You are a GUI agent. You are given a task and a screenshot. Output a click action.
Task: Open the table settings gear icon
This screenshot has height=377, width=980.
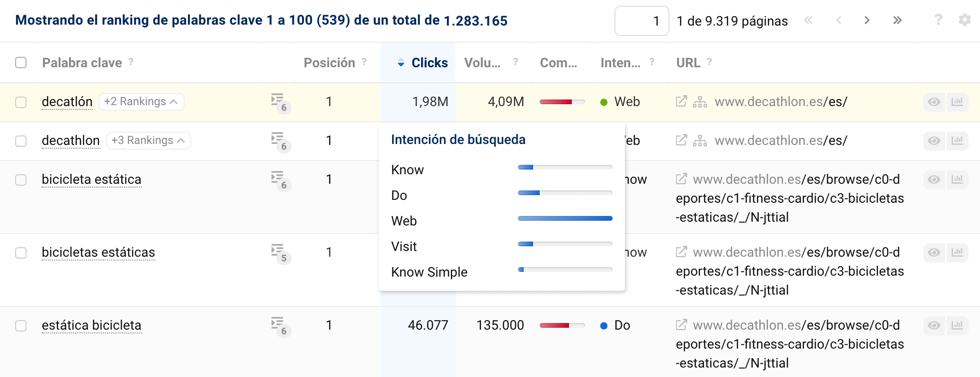coord(964,20)
